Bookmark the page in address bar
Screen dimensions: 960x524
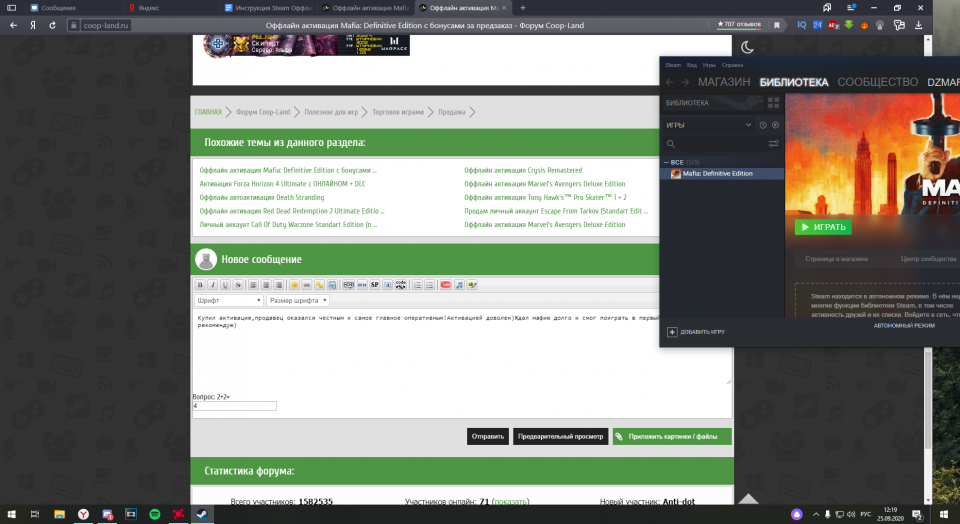pyautogui.click(x=777, y=25)
